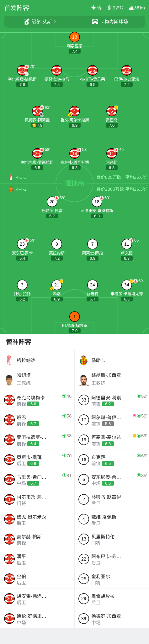Click the Mallorca team crest in substitutes
The height and width of the screenshot is (644, 149).
point(83,360)
